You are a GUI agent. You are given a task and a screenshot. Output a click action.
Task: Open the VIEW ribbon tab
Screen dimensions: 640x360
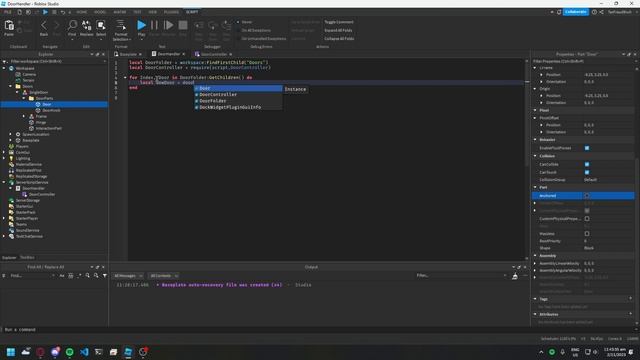(x=152, y=12)
